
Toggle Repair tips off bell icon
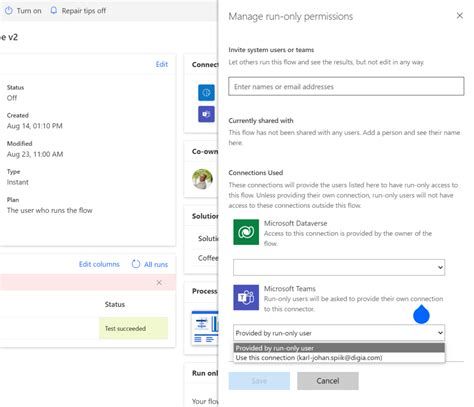pos(53,10)
